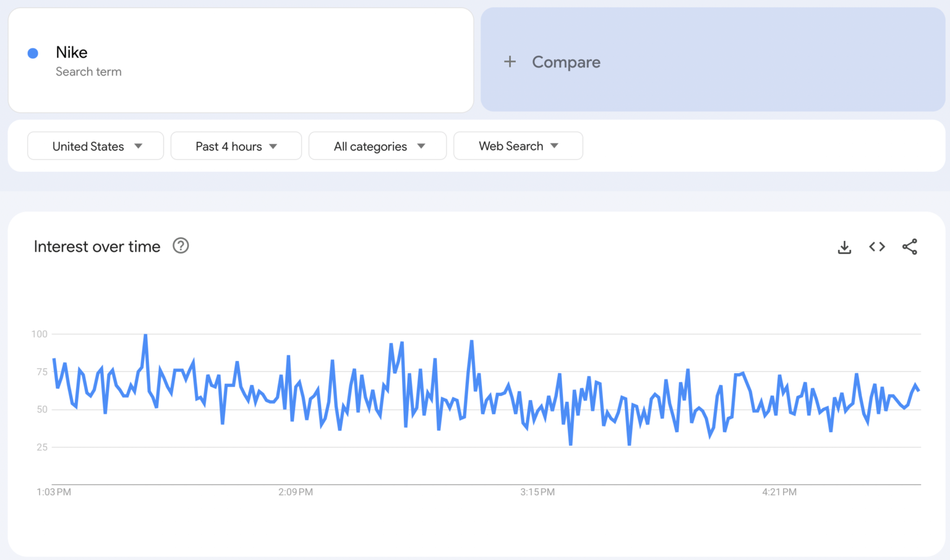Viewport: 950px width, 560px height.
Task: Open the embed code for the chart
Action: coord(876,247)
